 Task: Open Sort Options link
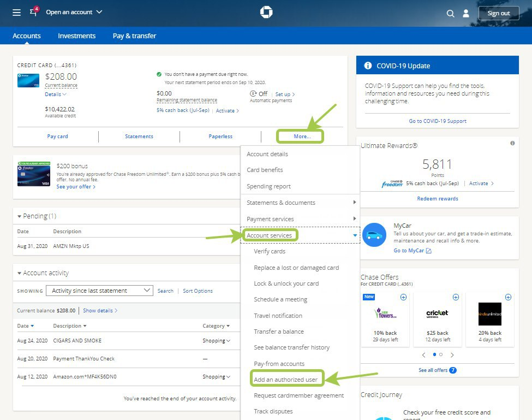pos(198,291)
